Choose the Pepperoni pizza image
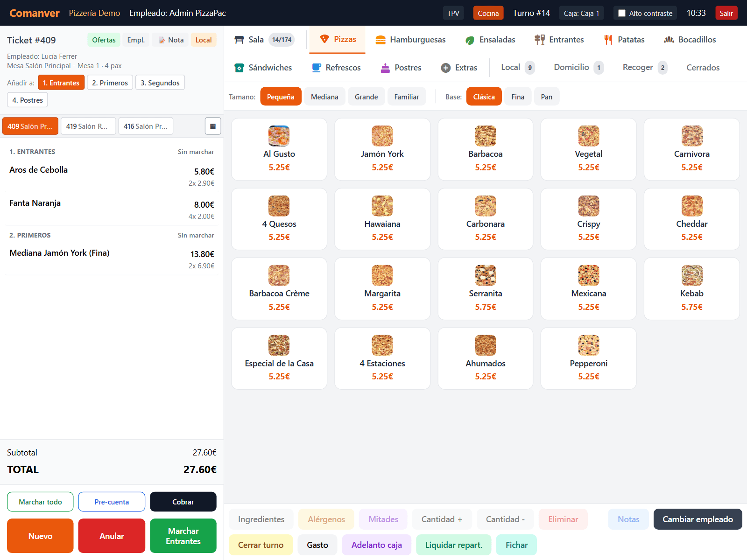The height and width of the screenshot is (560, 747). pos(589,345)
